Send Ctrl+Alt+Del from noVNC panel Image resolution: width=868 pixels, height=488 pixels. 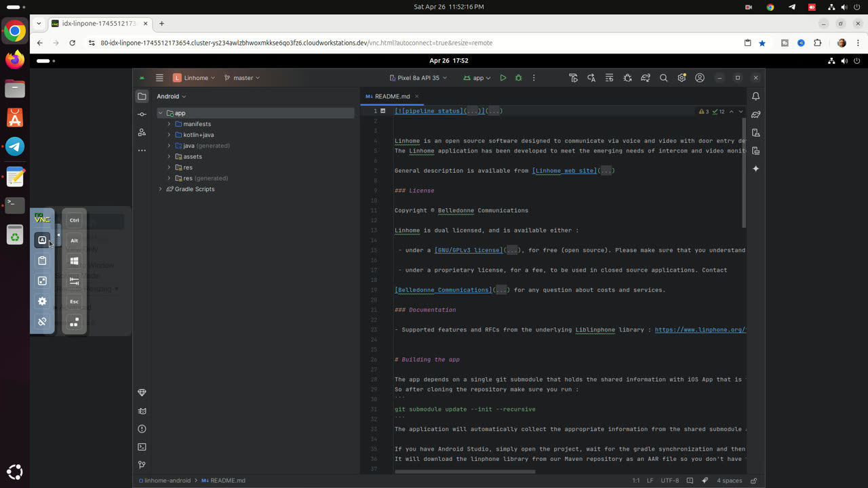coord(75,322)
